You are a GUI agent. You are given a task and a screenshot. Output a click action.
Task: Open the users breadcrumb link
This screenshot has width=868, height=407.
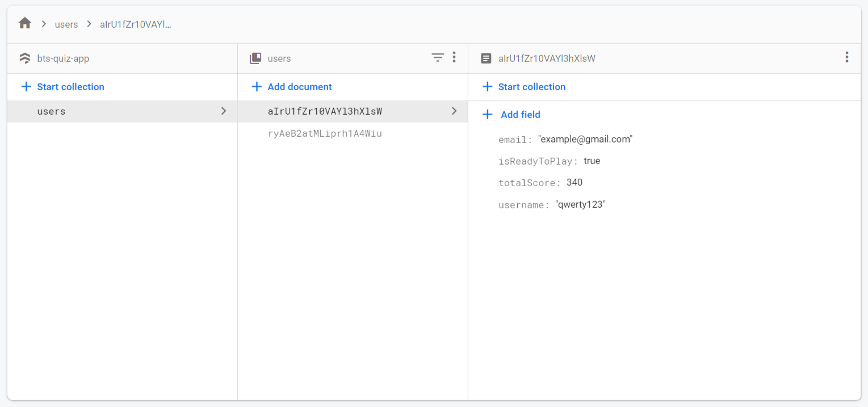pyautogui.click(x=66, y=24)
